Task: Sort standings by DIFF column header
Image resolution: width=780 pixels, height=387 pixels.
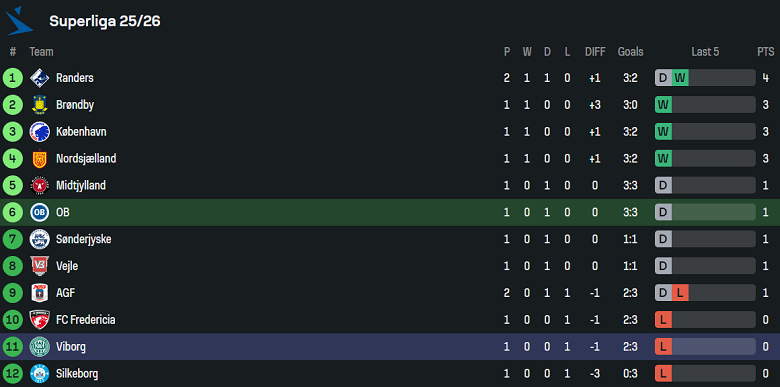Action: 595,52
